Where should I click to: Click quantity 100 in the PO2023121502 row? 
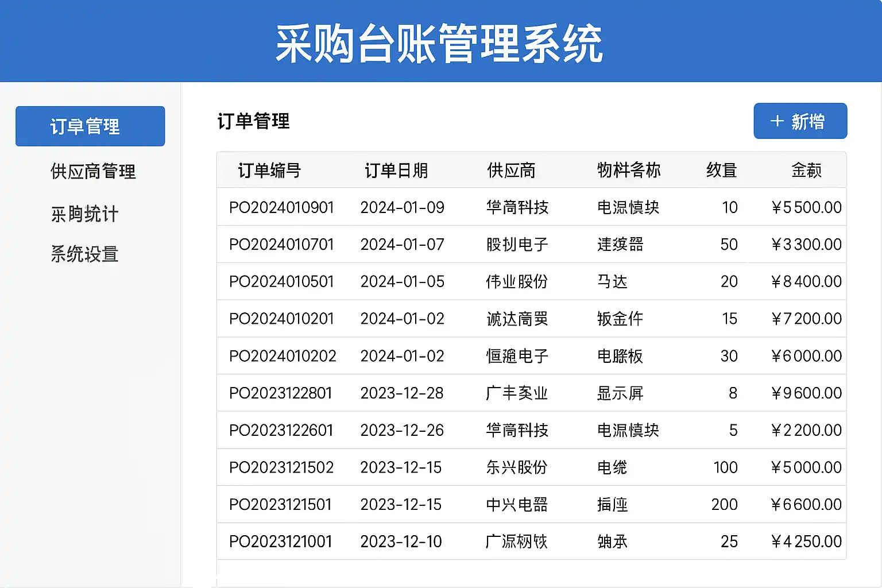pyautogui.click(x=725, y=467)
